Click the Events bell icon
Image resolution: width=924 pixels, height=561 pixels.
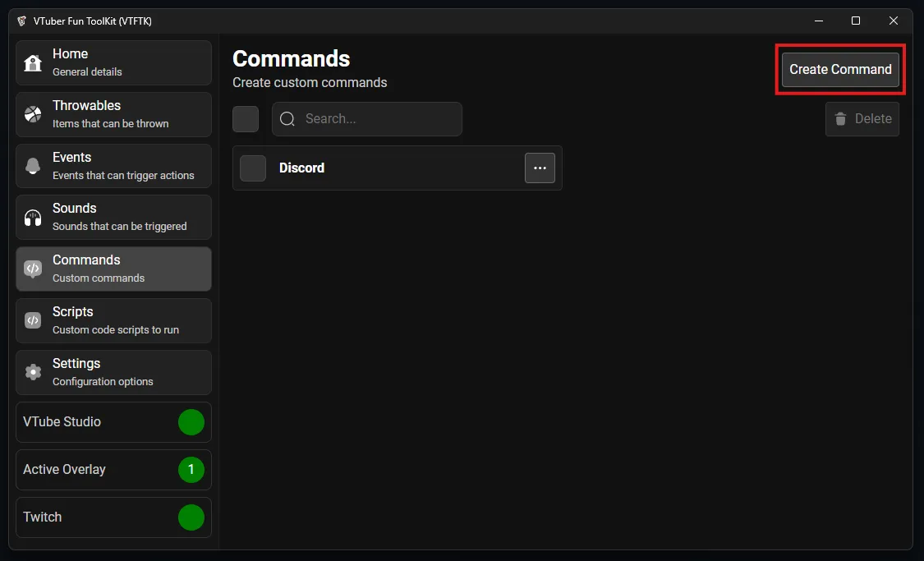point(33,166)
